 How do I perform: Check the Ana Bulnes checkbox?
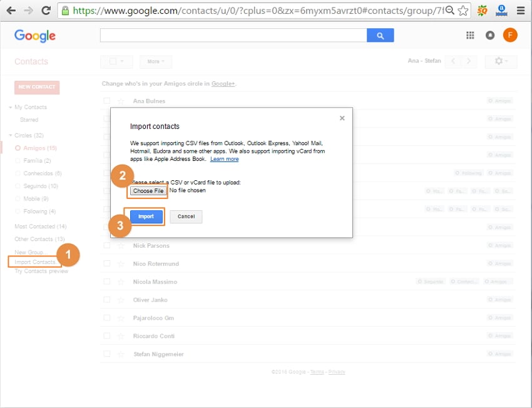[x=107, y=101]
